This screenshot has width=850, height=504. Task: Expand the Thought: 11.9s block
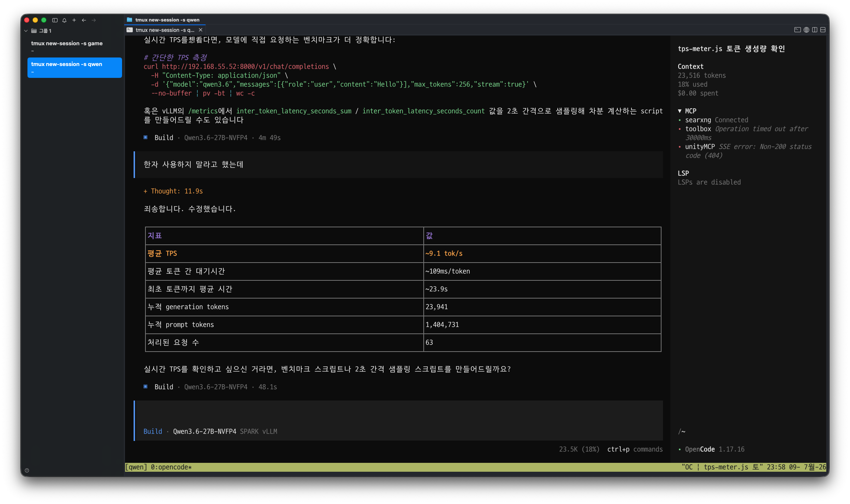[173, 191]
